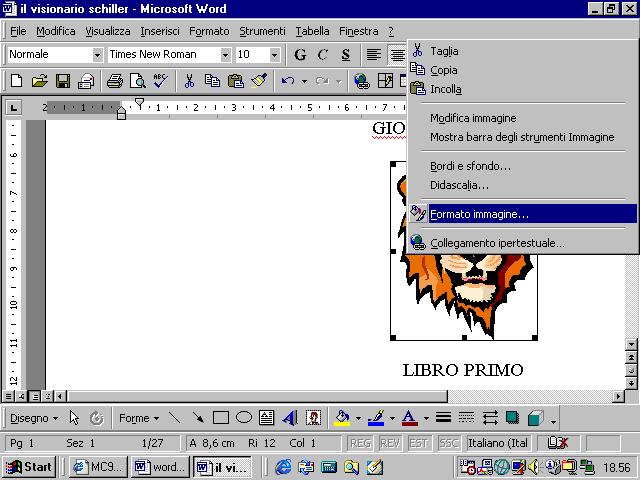Viewport: 640px width, 480px height.
Task: Expand the font color dropdown arrow
Action: pos(426,418)
